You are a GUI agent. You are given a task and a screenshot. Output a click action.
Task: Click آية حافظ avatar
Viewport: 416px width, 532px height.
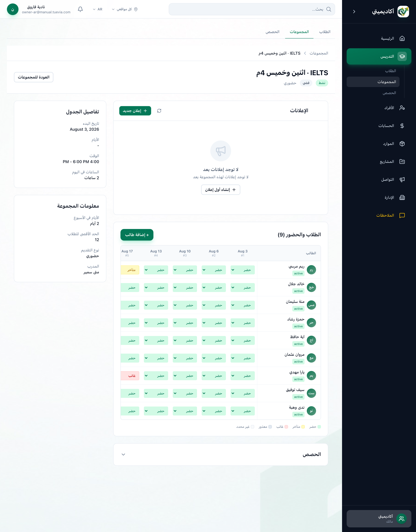(x=311, y=340)
